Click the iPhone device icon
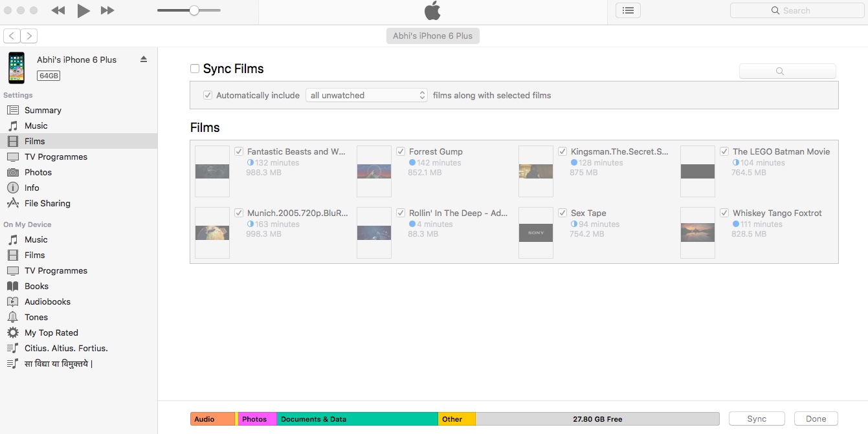This screenshot has height=434, width=868. [x=16, y=68]
